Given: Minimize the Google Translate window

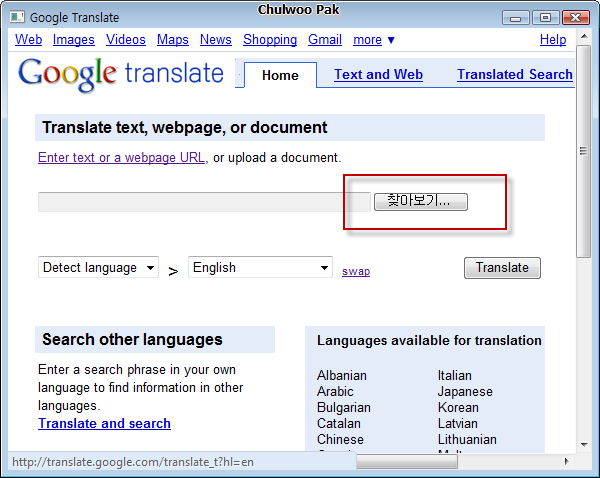Looking at the screenshot, I should [515, 18].
